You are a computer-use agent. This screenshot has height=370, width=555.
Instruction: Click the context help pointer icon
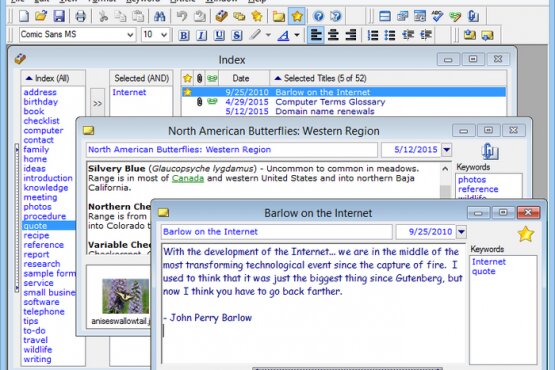tap(336, 16)
